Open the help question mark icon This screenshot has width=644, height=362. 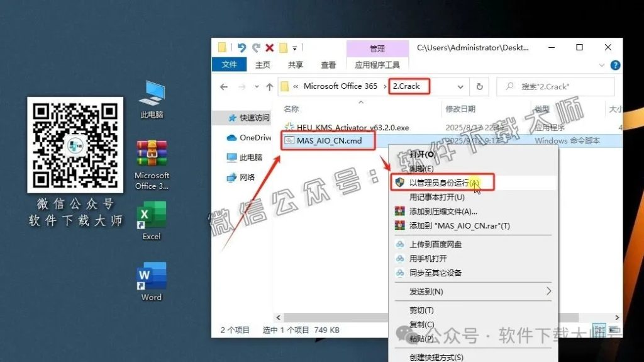click(x=615, y=65)
